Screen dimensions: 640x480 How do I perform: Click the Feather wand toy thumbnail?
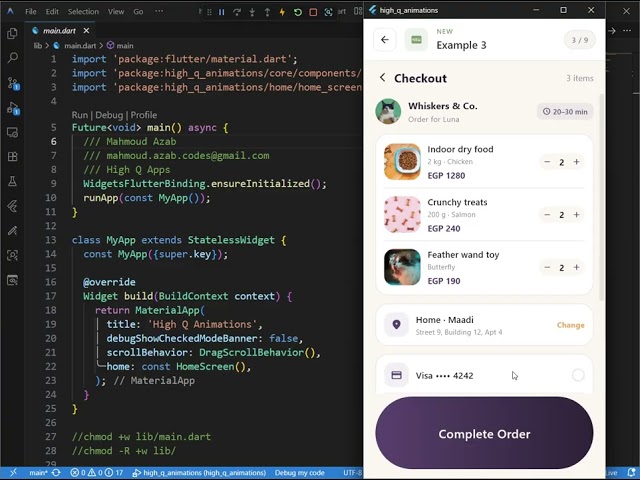(x=402, y=267)
